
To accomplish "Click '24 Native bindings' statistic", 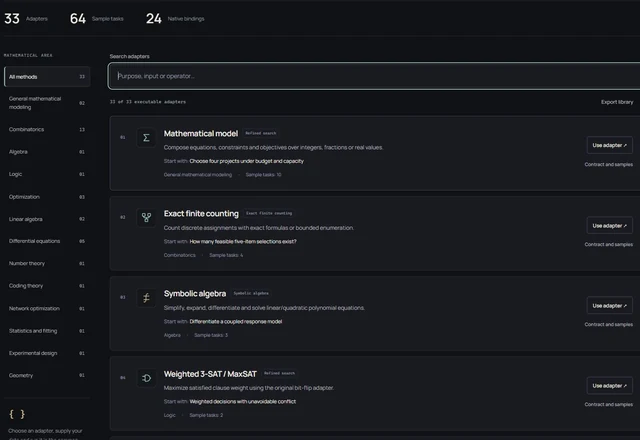I will (175, 18).
